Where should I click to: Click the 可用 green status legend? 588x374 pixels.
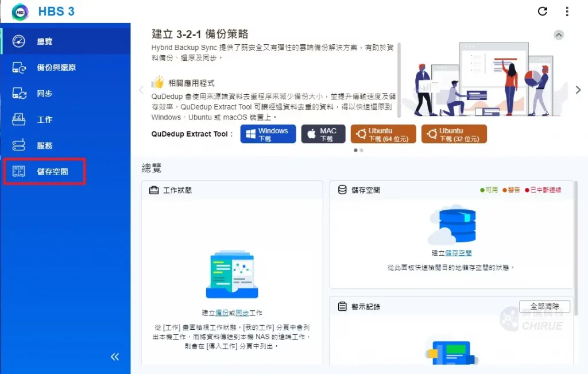pyautogui.click(x=489, y=190)
